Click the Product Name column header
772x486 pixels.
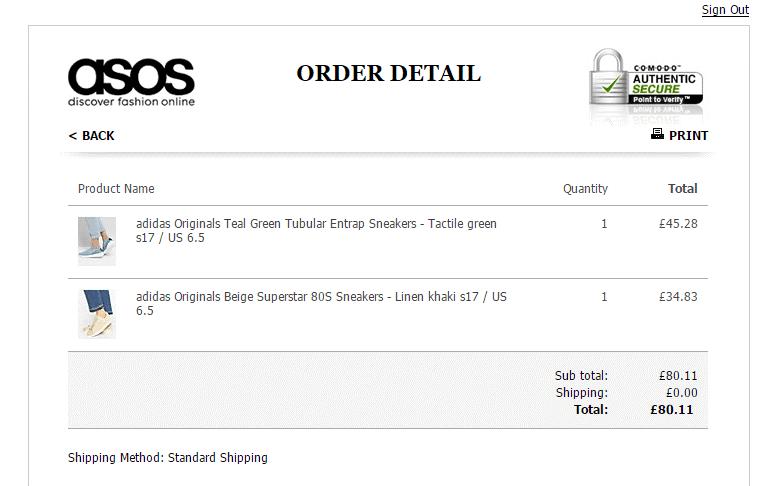116,189
